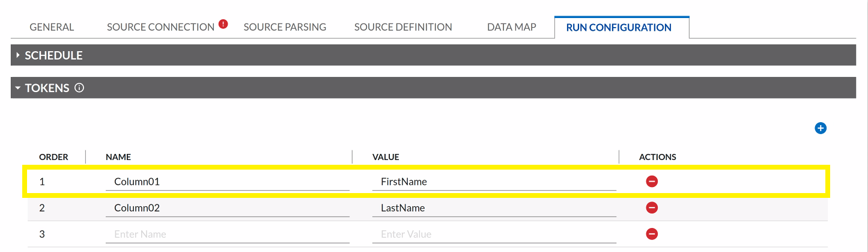Screen dimensions: 868x252
Task: Focus the Column02 name input
Action: pyautogui.click(x=227, y=207)
